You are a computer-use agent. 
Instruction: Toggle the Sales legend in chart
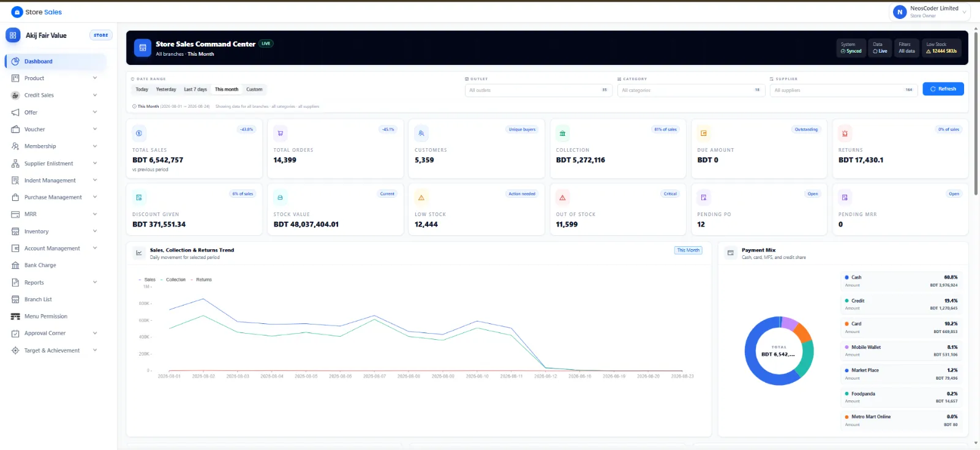click(x=148, y=280)
